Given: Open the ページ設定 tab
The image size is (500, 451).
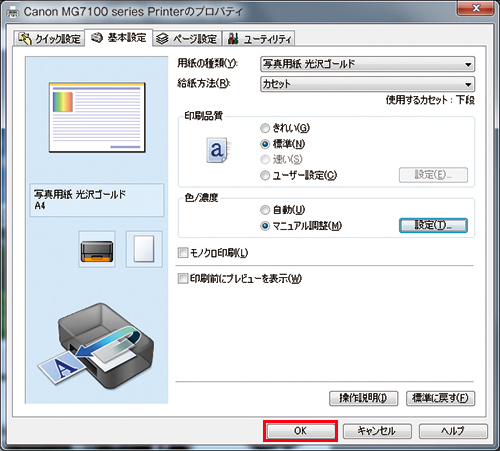Looking at the screenshot, I should pyautogui.click(x=187, y=39).
